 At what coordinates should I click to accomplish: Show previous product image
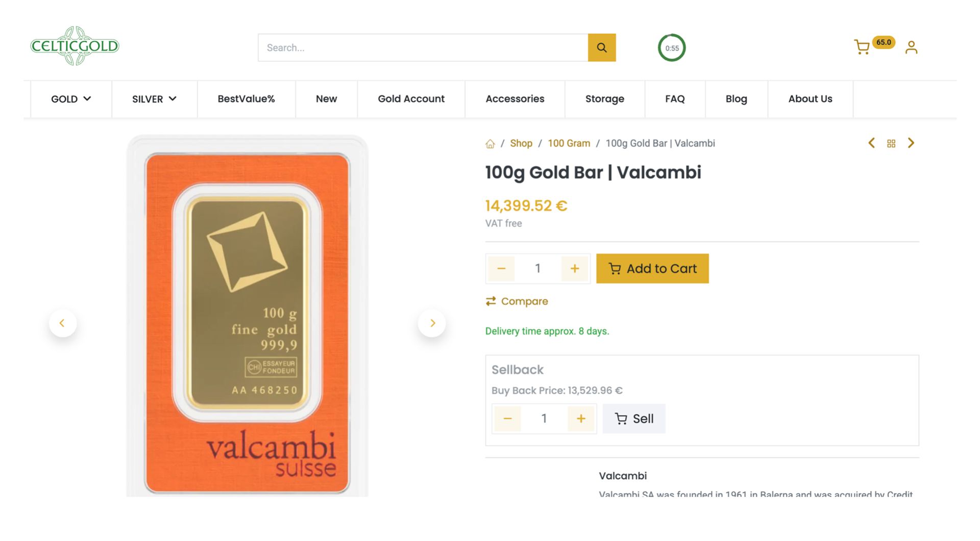pos(62,323)
